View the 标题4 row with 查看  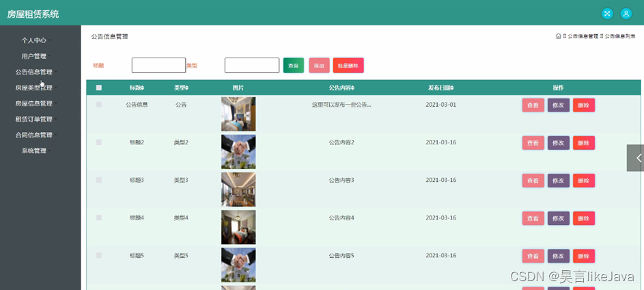[x=533, y=218]
